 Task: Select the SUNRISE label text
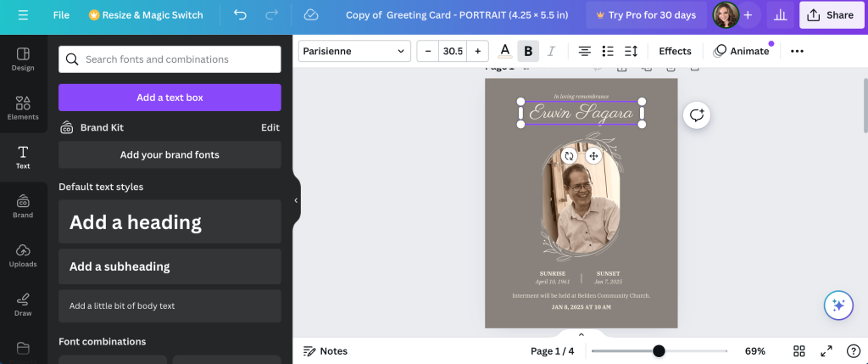(553, 274)
